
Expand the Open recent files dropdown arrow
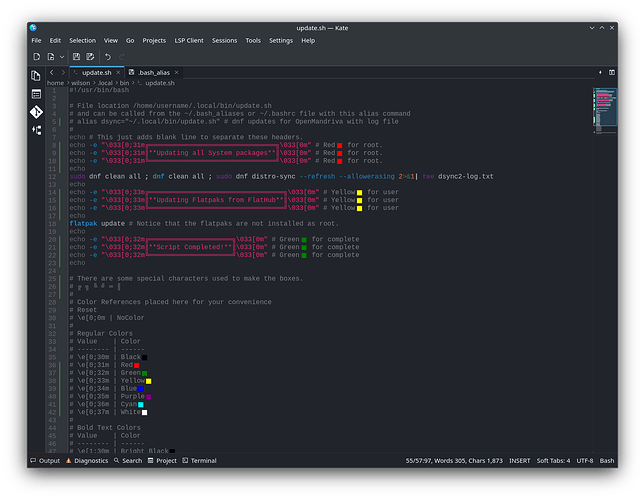(62, 57)
